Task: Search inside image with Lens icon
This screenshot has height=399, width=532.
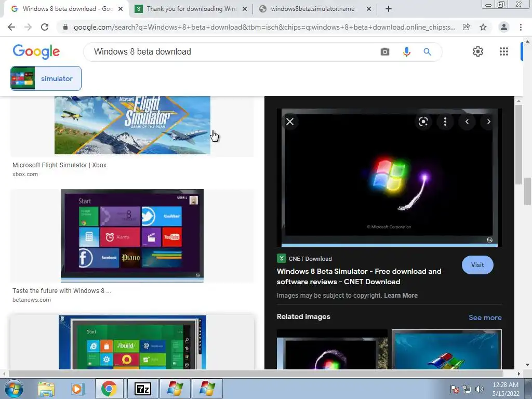Action: 423,122
